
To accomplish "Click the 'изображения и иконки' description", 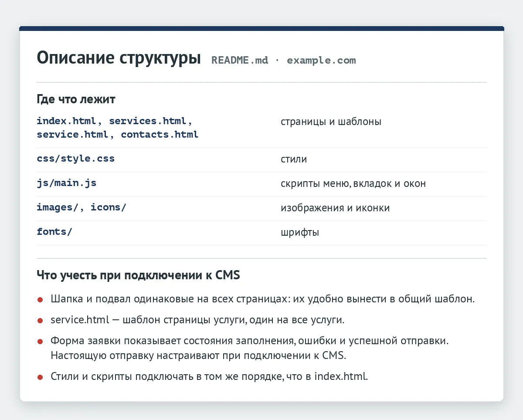I will tap(335, 208).
